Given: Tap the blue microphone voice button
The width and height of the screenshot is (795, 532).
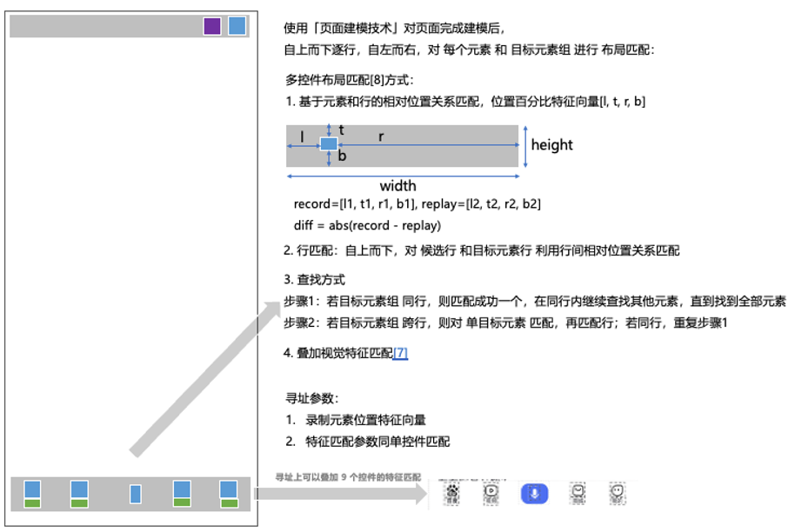Looking at the screenshot, I should [534, 494].
